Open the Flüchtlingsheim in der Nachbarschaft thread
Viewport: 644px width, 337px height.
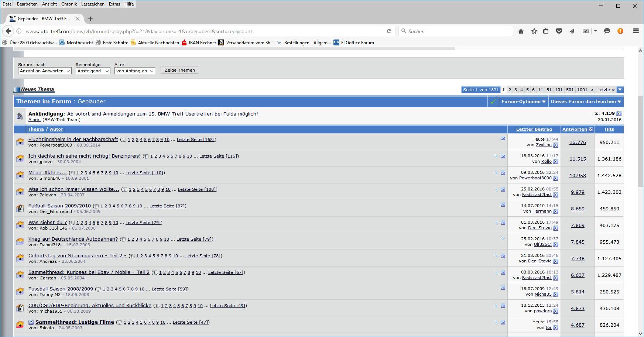73,140
